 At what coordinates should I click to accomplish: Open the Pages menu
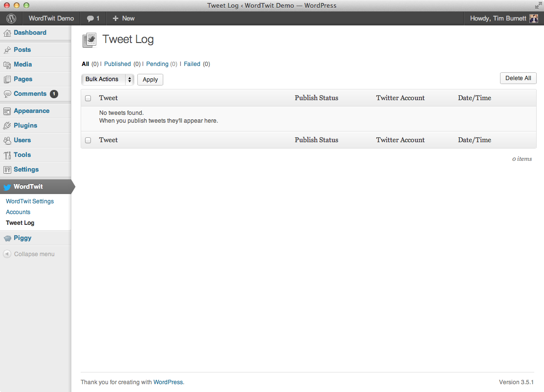pyautogui.click(x=23, y=79)
